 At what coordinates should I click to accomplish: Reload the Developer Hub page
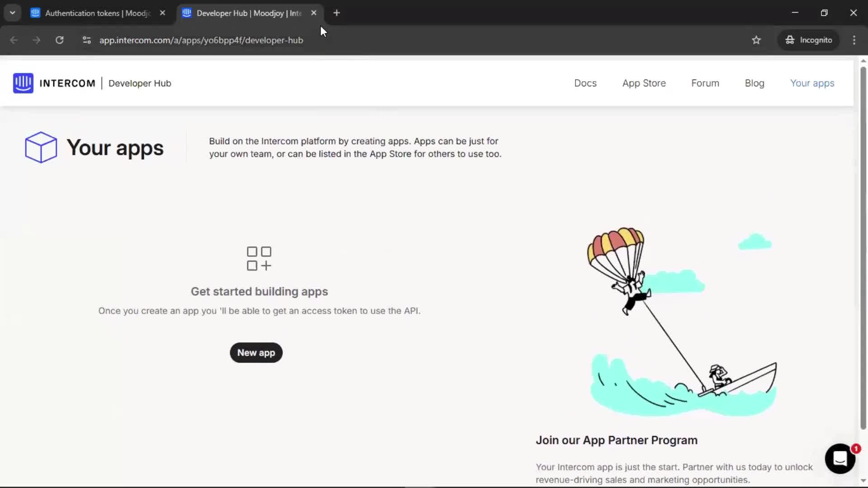point(59,40)
